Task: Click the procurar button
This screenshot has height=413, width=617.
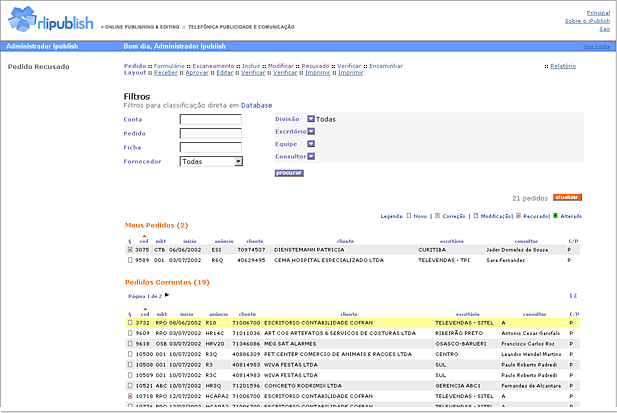Action: [x=289, y=173]
